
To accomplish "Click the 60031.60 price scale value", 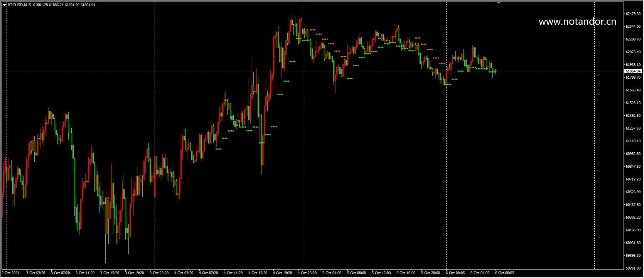I will (x=633, y=243).
